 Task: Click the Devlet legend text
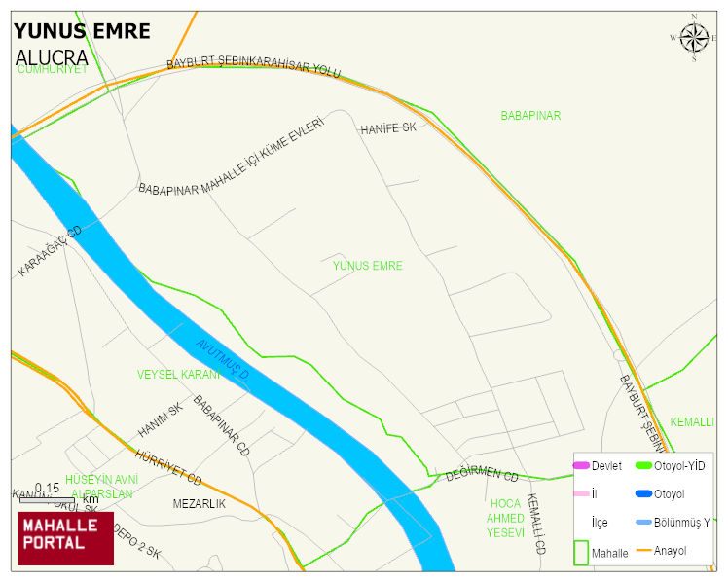[x=606, y=466]
